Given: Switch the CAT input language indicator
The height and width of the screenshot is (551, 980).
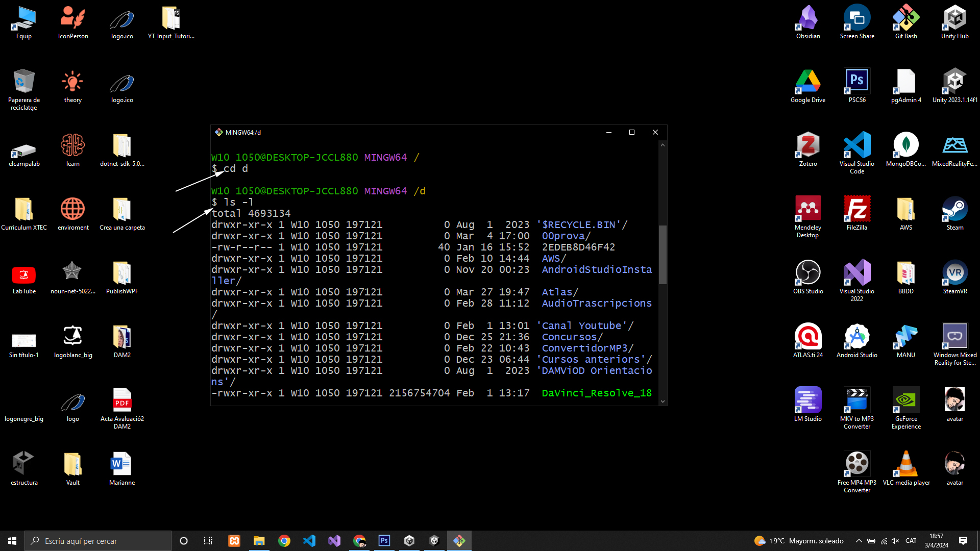Looking at the screenshot, I should [911, 541].
